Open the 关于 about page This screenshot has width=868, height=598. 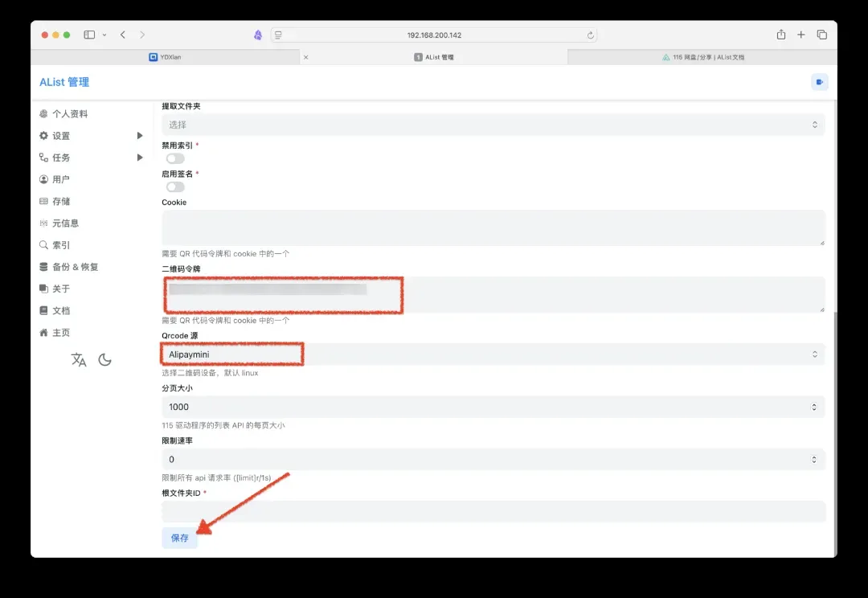tap(61, 289)
